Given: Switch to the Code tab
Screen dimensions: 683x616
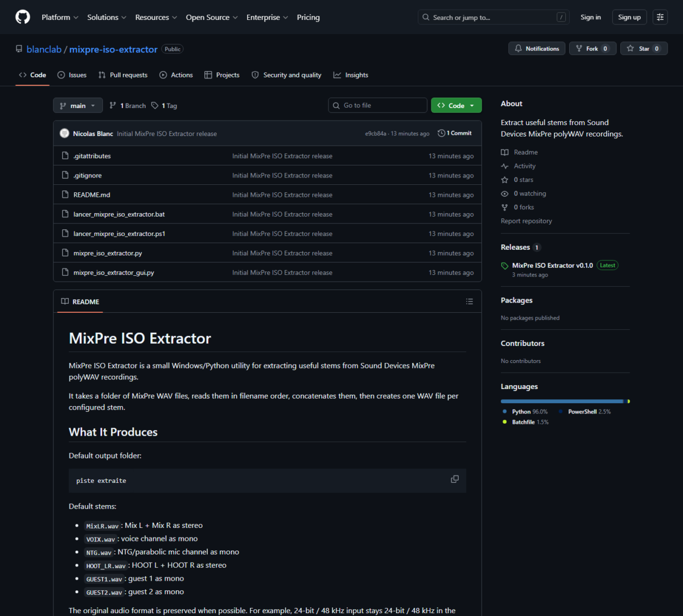Looking at the screenshot, I should pos(32,75).
